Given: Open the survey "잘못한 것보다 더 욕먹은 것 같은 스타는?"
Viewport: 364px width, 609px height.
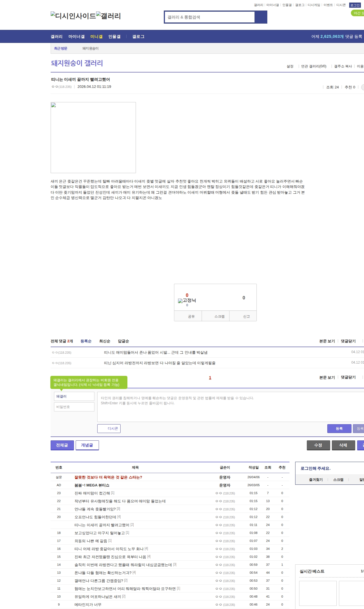Looking at the screenshot, I should click(108, 477).
